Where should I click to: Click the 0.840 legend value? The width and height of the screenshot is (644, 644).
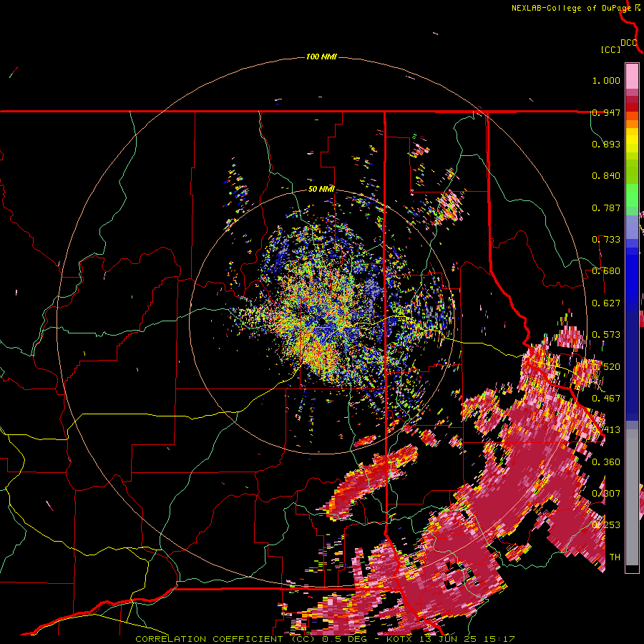point(606,176)
